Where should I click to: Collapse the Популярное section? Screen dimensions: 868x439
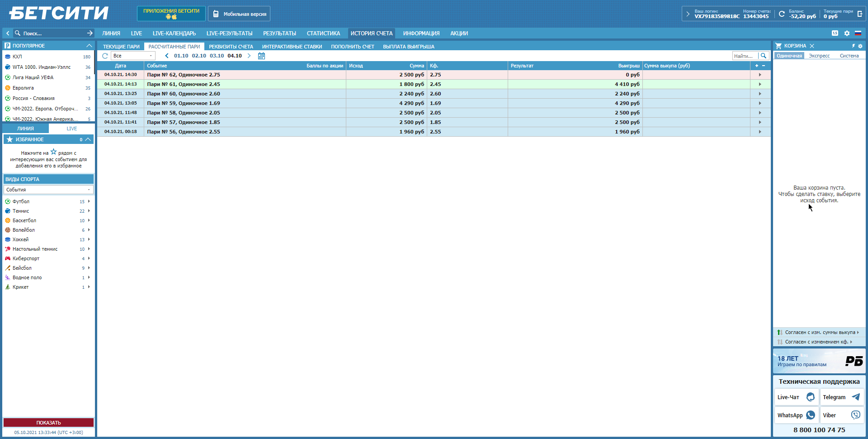tap(89, 46)
